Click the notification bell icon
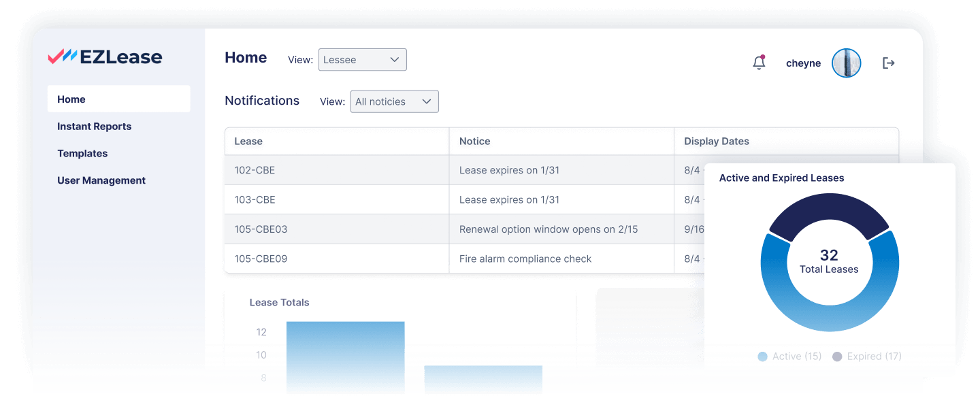The width and height of the screenshot is (980, 396). [x=759, y=63]
